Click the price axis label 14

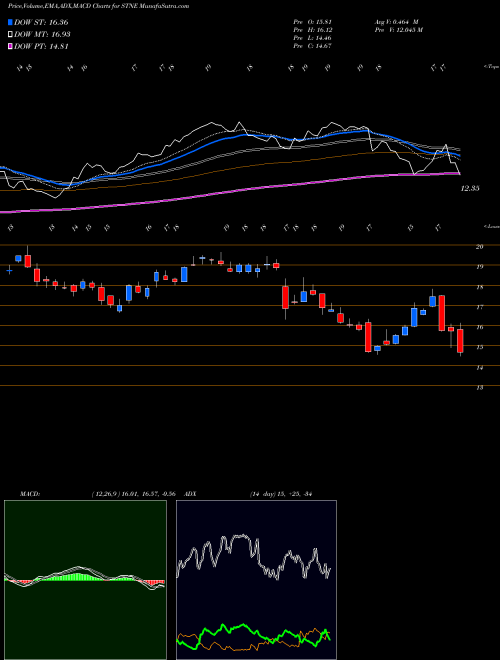pos(479,368)
